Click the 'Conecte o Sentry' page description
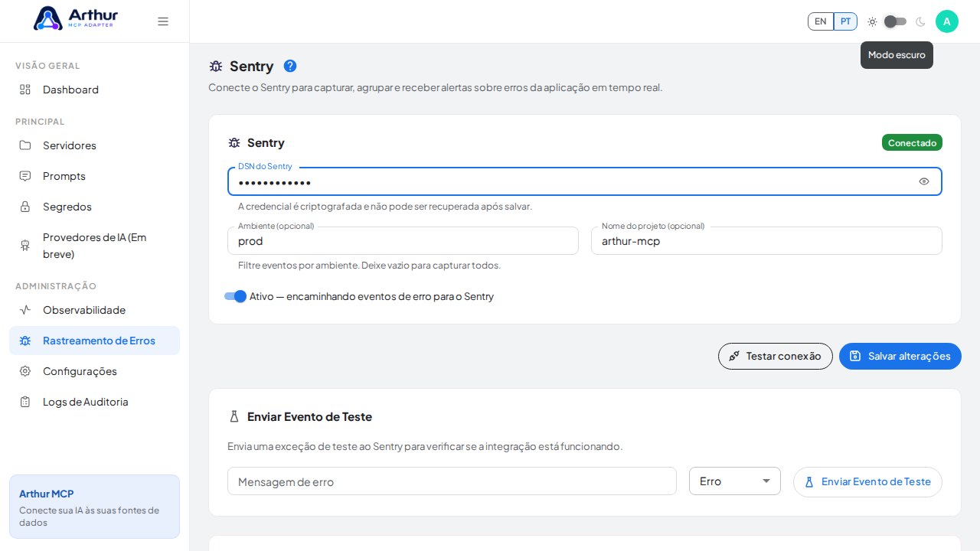Image resolution: width=980 pixels, height=551 pixels. click(436, 87)
